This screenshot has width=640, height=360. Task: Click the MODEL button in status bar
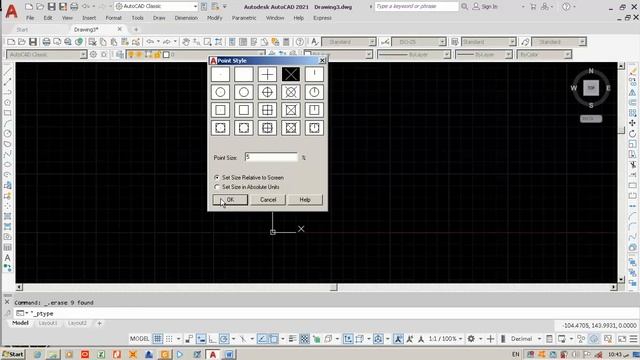(x=139, y=339)
